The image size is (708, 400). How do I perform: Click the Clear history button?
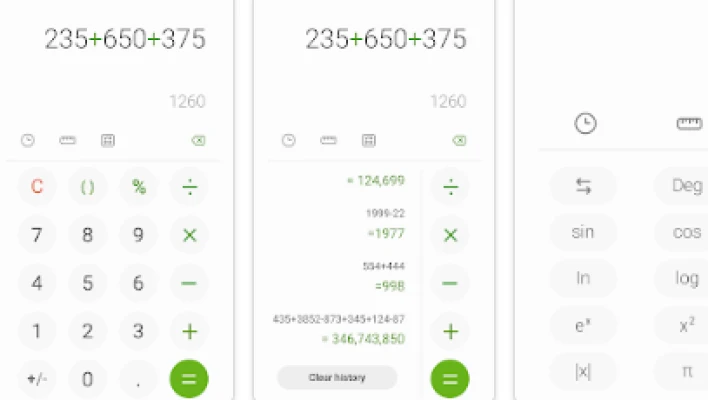point(337,377)
